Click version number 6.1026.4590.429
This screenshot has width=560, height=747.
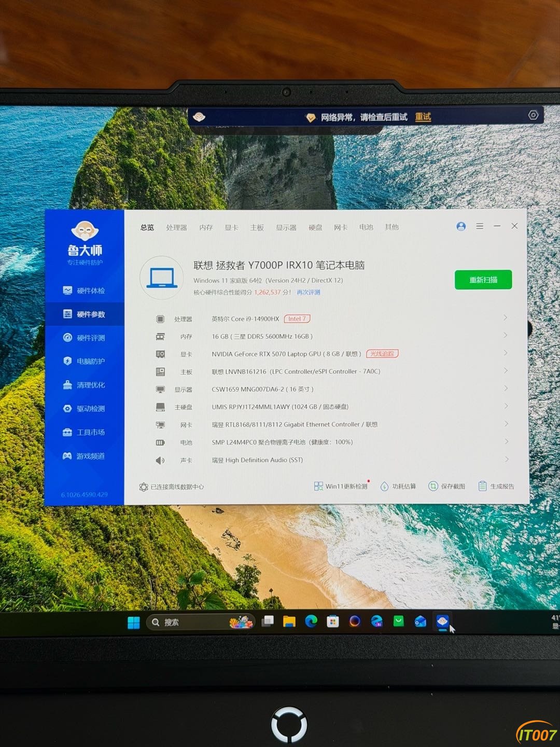[x=85, y=495]
